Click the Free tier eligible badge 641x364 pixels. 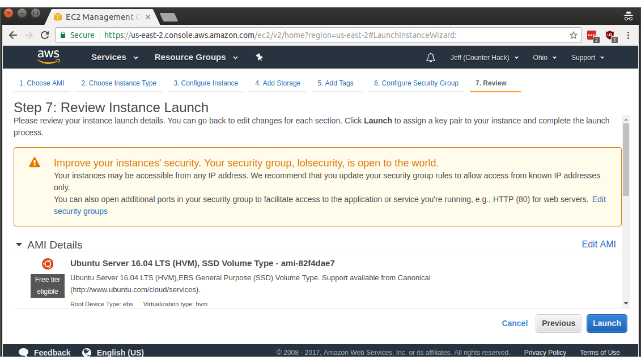tap(48, 285)
